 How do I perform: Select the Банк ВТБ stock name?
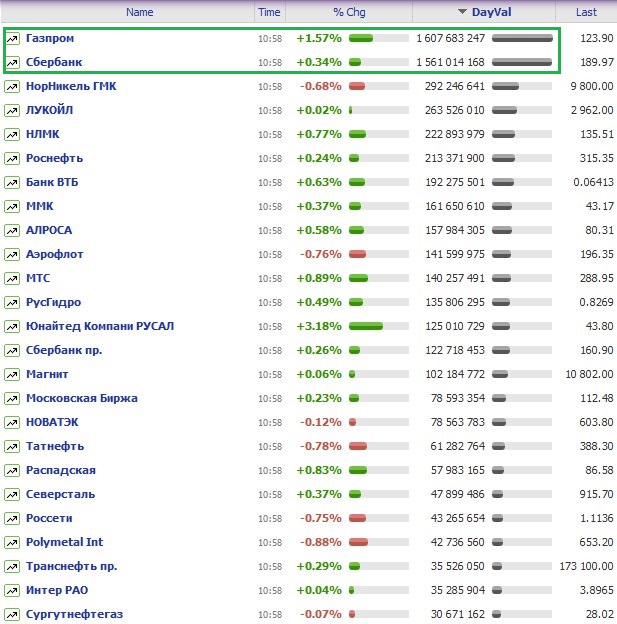coord(55,182)
